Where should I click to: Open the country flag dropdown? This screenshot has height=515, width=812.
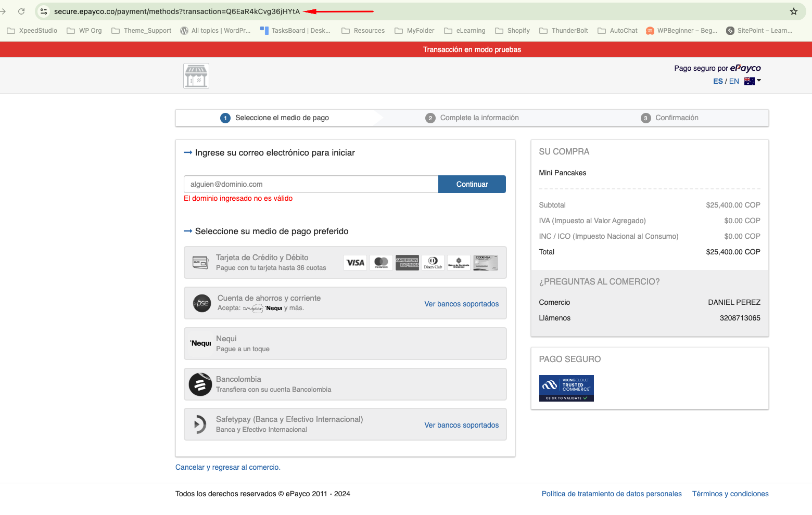(x=753, y=81)
